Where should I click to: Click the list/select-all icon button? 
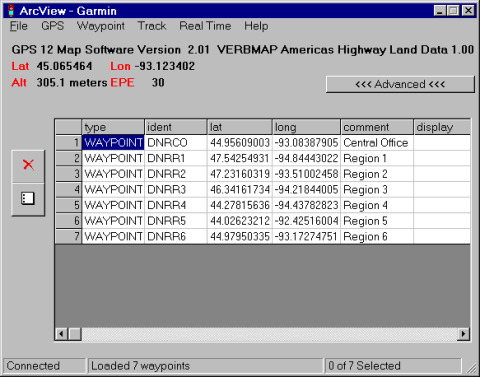pos(28,199)
